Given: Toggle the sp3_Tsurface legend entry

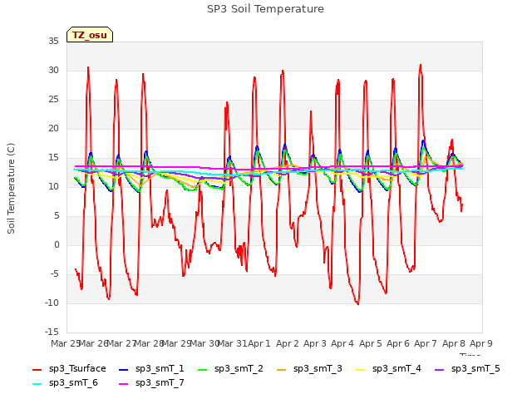Looking at the screenshot, I should click(x=69, y=369).
